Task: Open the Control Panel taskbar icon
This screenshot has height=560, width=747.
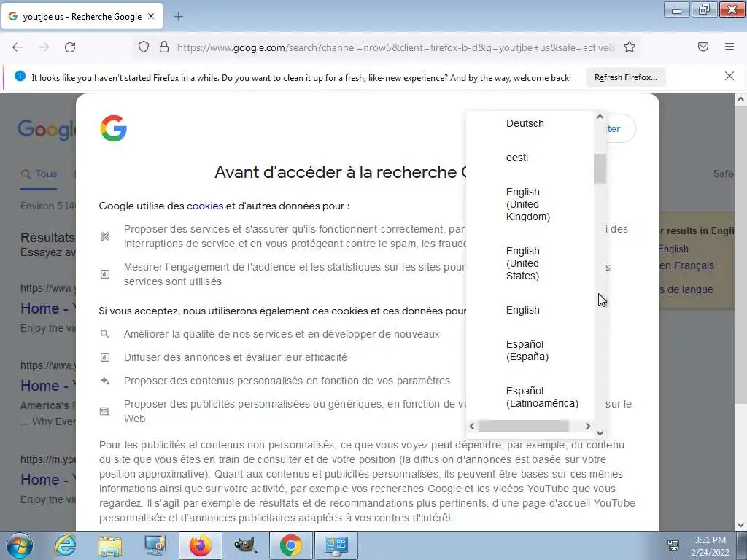Action: (336, 545)
